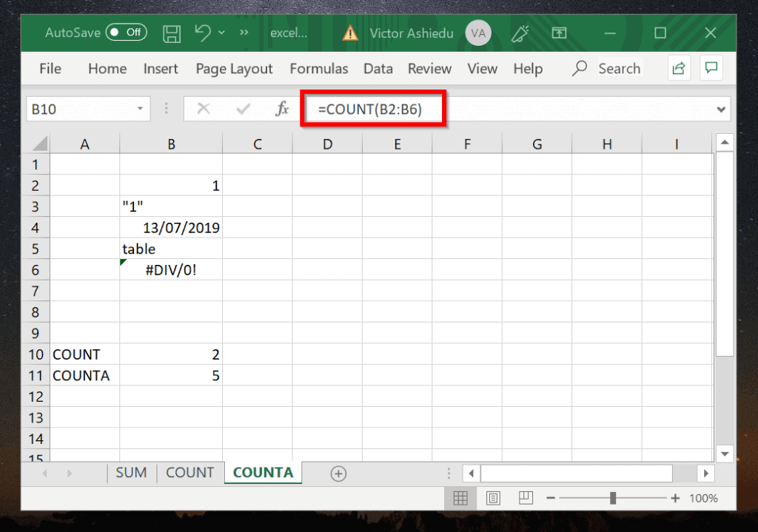This screenshot has width=758, height=532.
Task: Select cell B2 containing 1
Action: pos(171,186)
